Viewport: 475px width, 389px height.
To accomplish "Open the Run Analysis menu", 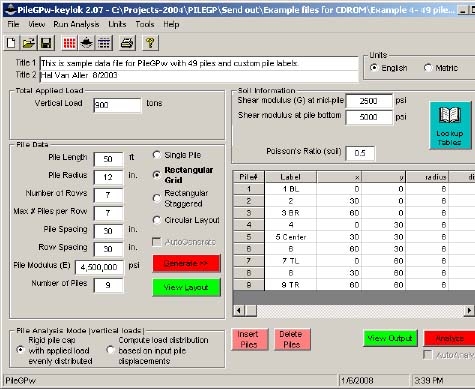I will pos(76,24).
